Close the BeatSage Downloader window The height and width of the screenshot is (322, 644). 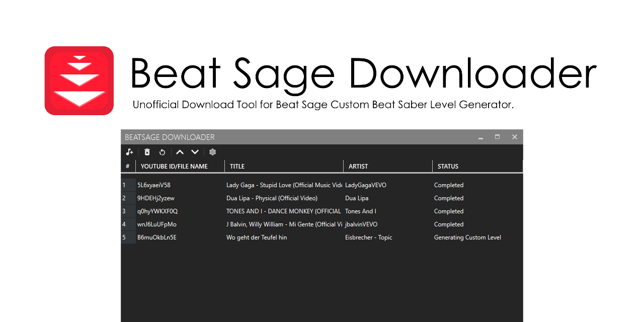pyautogui.click(x=514, y=137)
